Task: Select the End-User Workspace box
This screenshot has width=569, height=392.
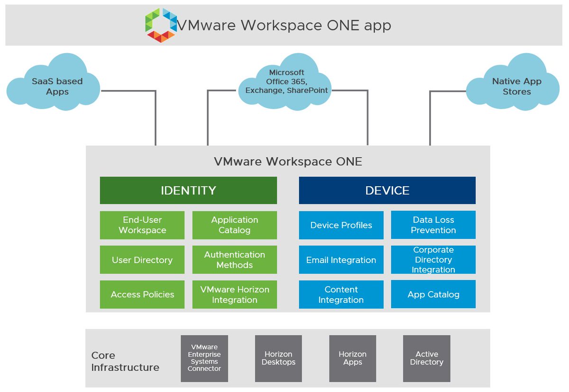Action: point(142,225)
